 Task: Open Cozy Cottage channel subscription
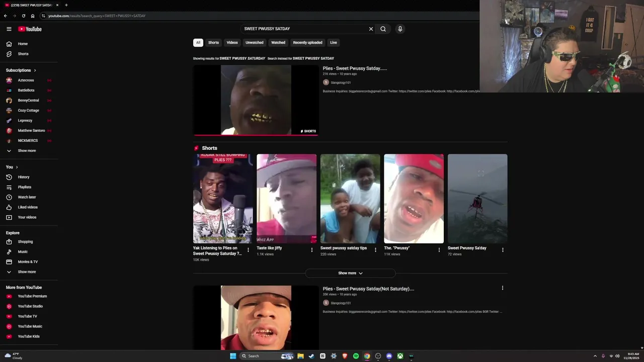coord(29,111)
